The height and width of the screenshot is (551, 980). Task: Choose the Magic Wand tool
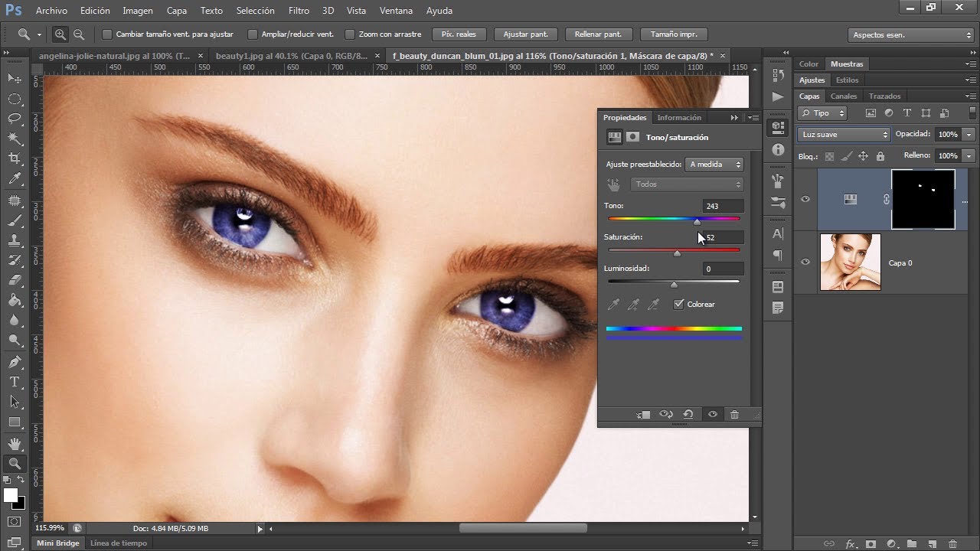[x=15, y=139]
